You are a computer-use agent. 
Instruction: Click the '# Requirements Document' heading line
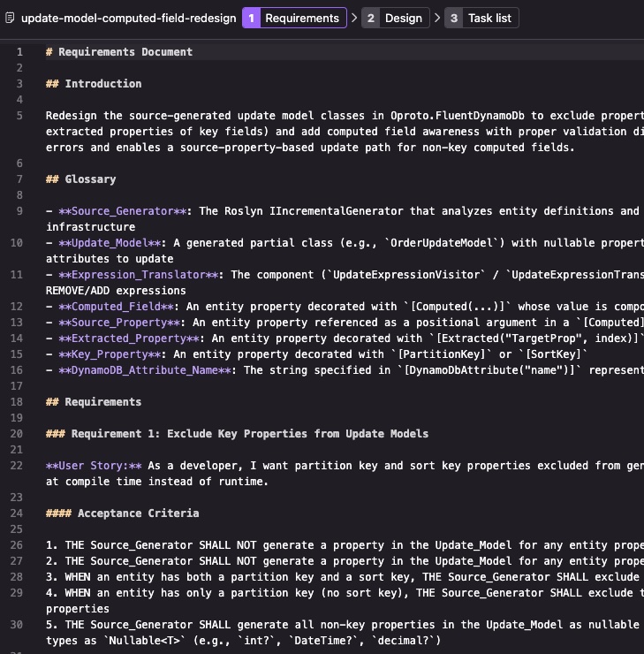[x=119, y=52]
